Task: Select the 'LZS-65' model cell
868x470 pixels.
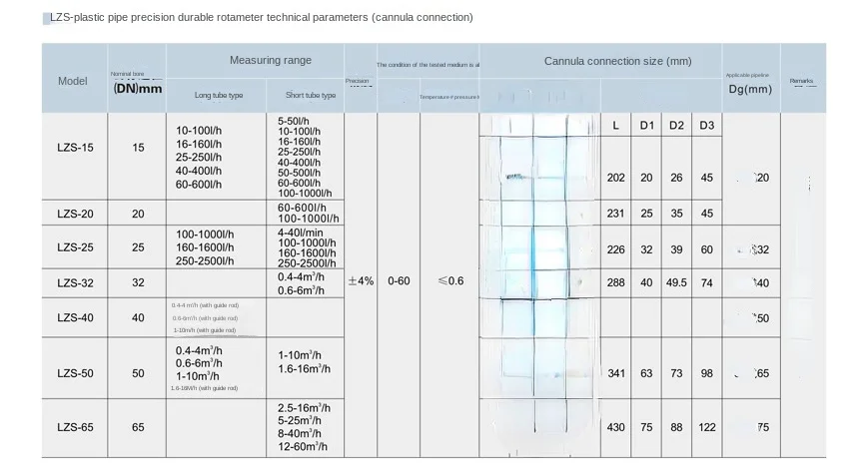Action: click(75, 427)
